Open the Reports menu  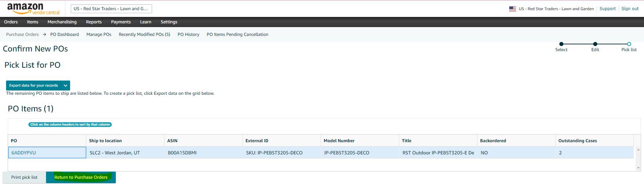click(x=94, y=22)
